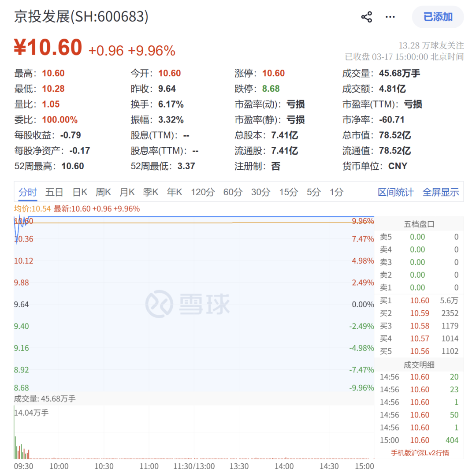Click the intraday price line chart area
This screenshot has height=469, width=476.
(194, 304)
